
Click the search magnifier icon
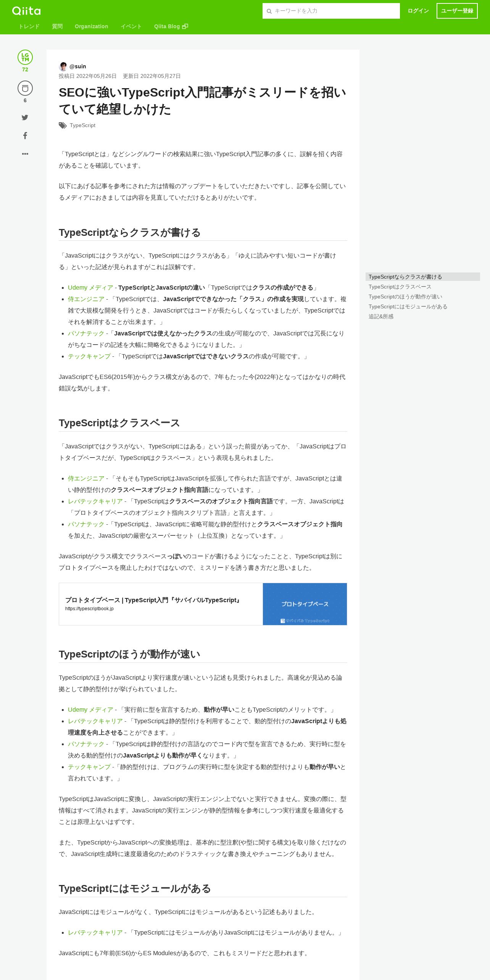click(269, 11)
